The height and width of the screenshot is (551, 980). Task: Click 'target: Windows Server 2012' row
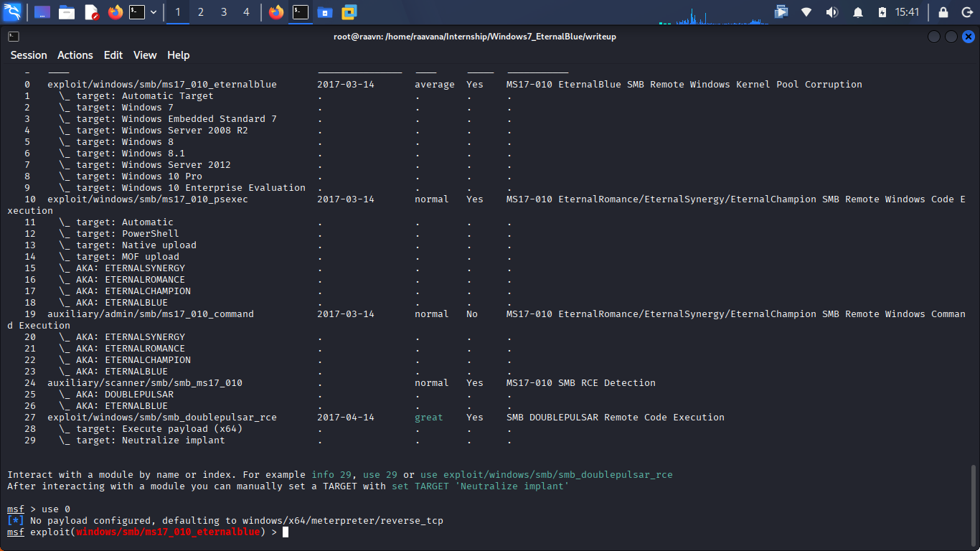pos(145,165)
